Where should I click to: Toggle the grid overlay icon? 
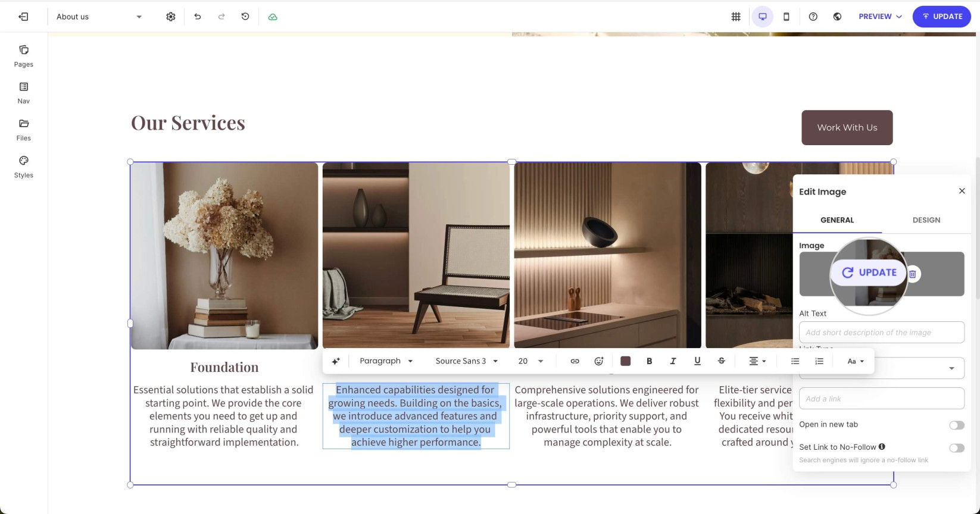(736, 17)
